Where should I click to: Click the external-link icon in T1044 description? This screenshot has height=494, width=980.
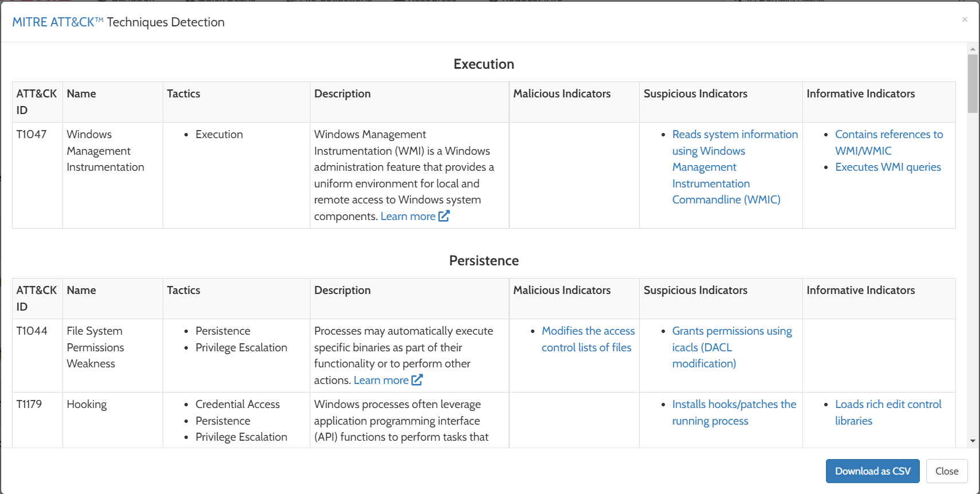click(417, 380)
